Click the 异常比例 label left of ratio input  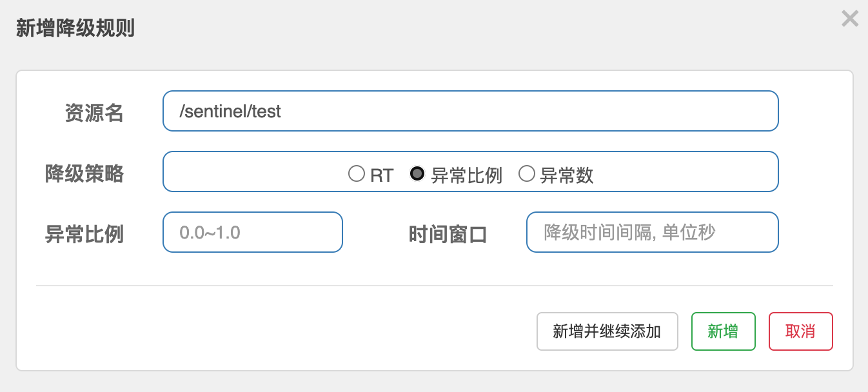pos(84,233)
